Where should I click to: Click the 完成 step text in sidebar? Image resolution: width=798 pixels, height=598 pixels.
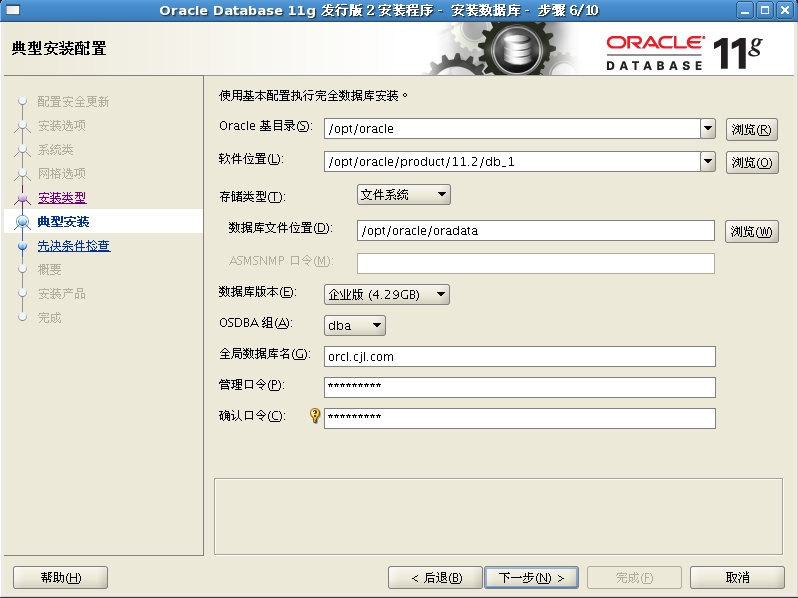coord(49,318)
